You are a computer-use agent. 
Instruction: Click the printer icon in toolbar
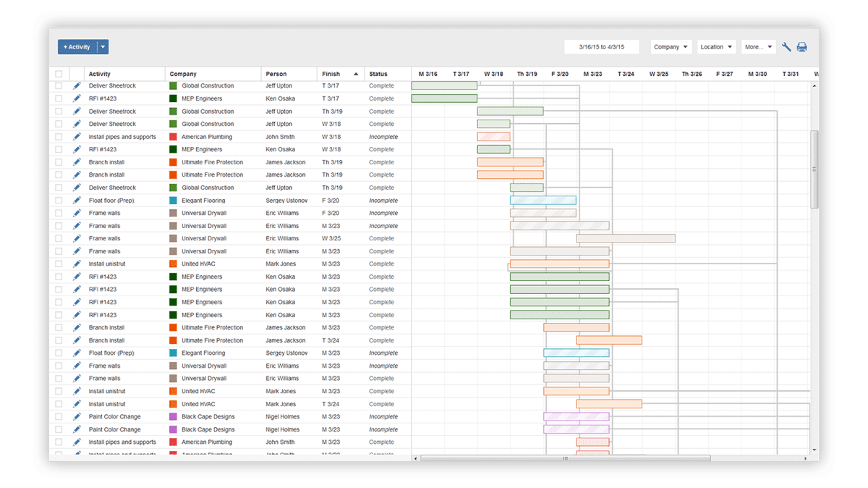(x=801, y=47)
